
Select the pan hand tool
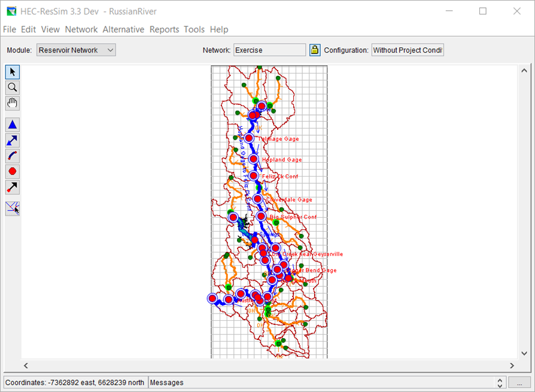12,103
